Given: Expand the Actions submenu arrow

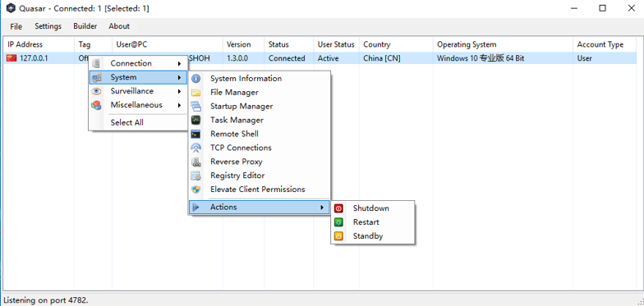Looking at the screenshot, I should [322, 207].
